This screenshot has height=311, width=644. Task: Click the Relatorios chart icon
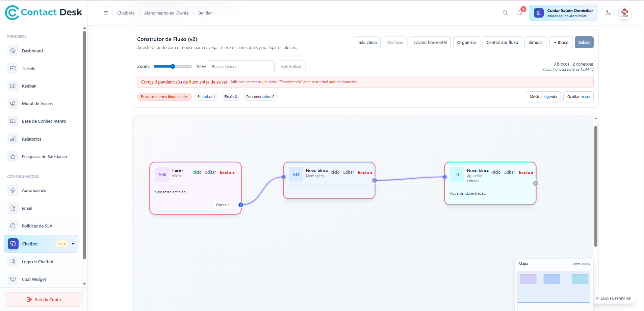point(13,139)
